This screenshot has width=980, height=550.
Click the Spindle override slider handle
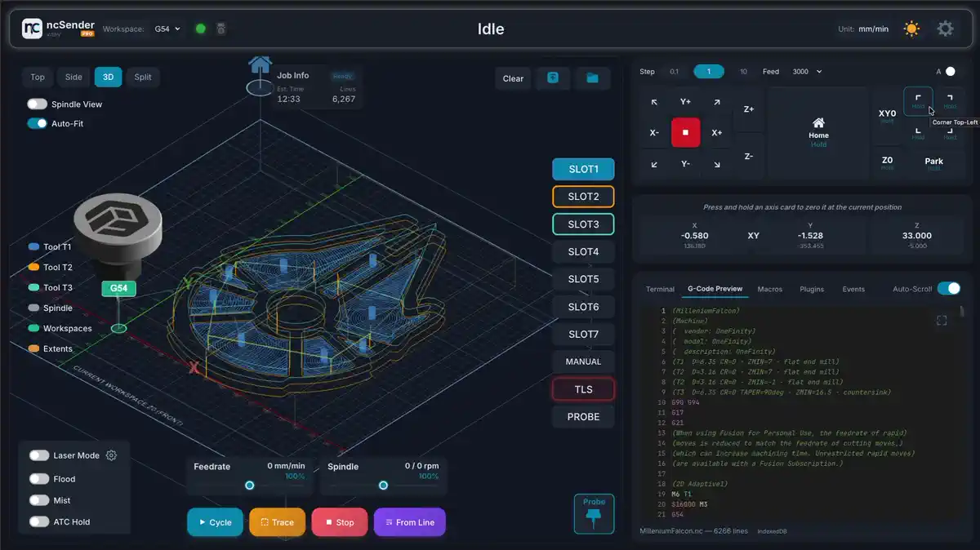coord(383,485)
